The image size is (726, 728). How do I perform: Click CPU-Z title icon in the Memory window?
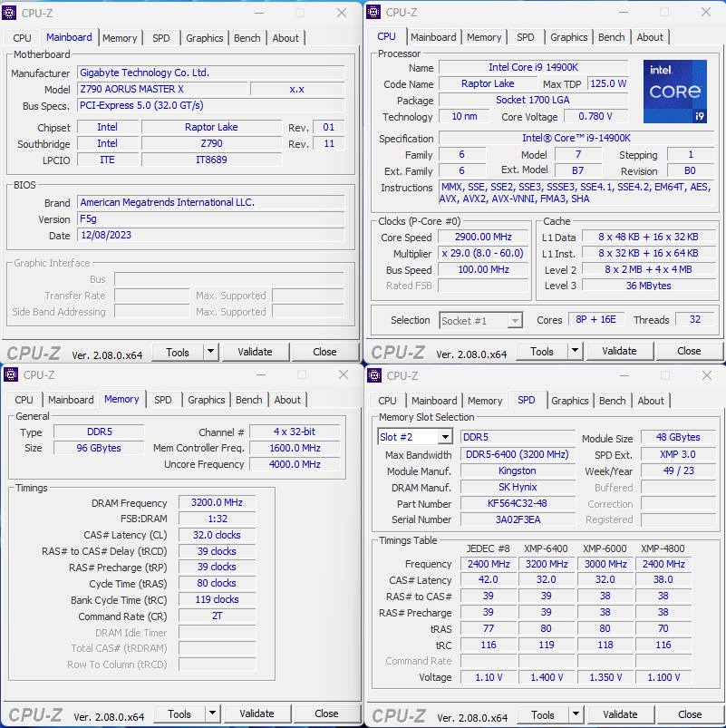click(11, 374)
